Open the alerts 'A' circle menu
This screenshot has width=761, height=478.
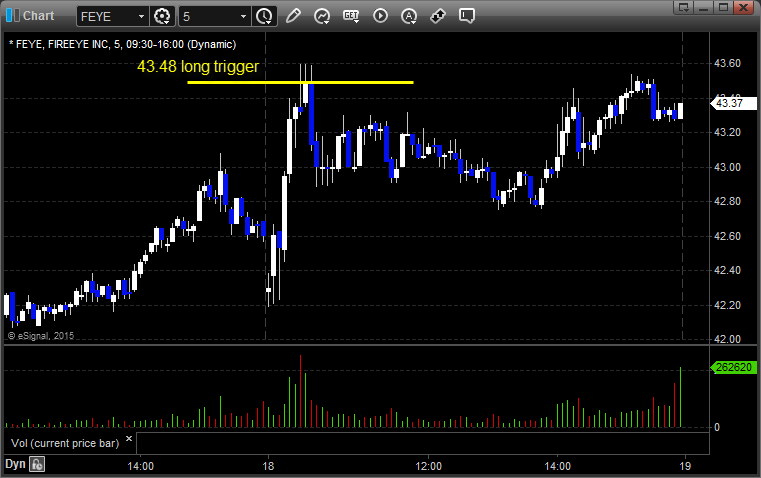tap(409, 16)
